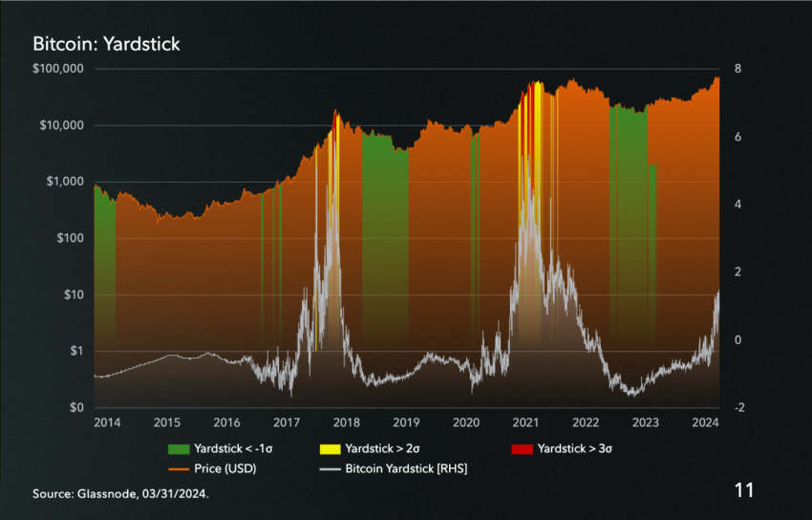812x520 pixels.
Task: Click the 2015 x-axis label
Action: click(x=167, y=423)
